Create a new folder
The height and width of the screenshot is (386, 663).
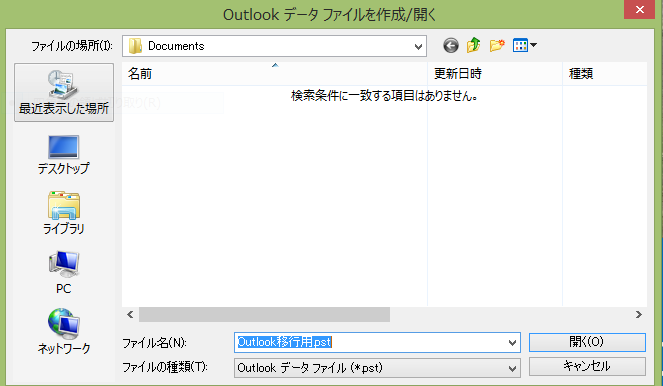pos(497,45)
